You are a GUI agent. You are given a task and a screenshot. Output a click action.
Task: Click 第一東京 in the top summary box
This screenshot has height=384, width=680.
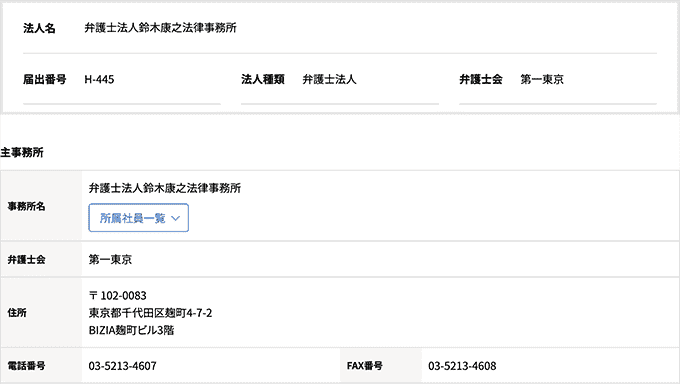[x=542, y=79]
